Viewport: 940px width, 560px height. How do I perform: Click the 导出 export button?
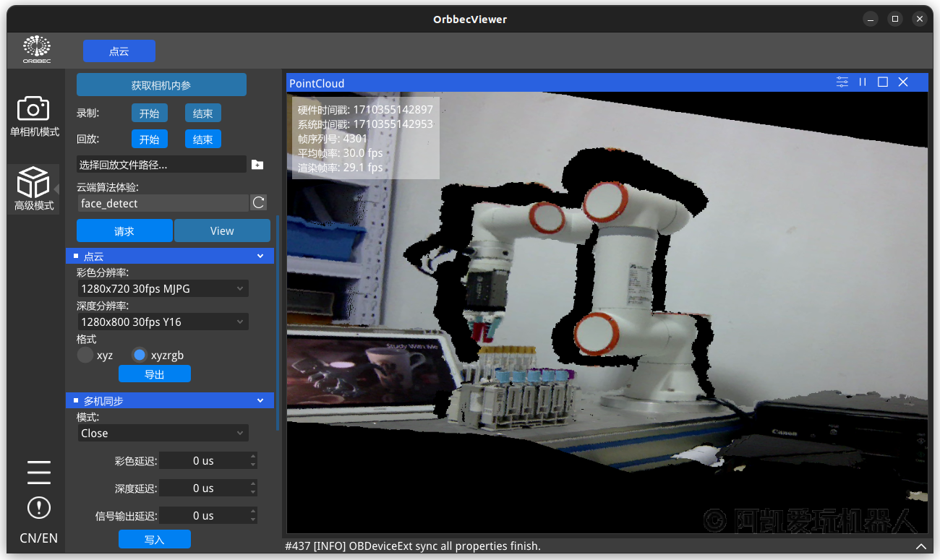tap(155, 374)
